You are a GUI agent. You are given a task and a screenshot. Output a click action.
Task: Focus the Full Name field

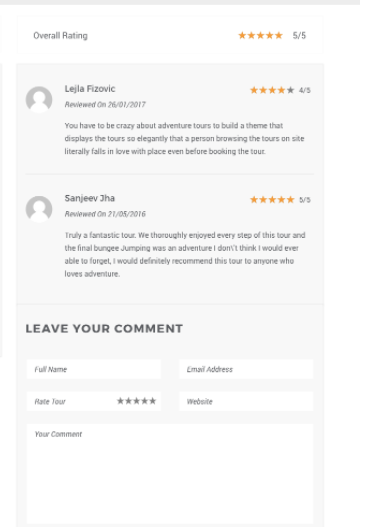[x=94, y=369]
